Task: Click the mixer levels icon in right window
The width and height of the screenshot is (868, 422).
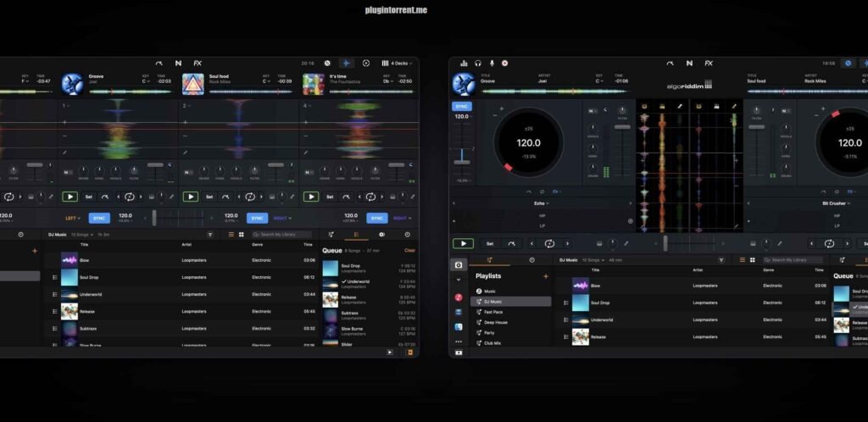Action: [464, 63]
